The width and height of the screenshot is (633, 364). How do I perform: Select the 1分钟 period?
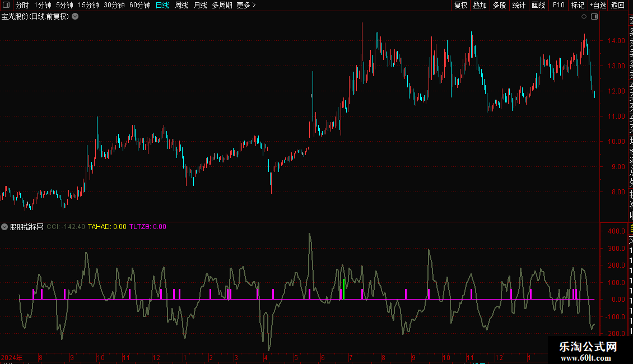(43, 5)
